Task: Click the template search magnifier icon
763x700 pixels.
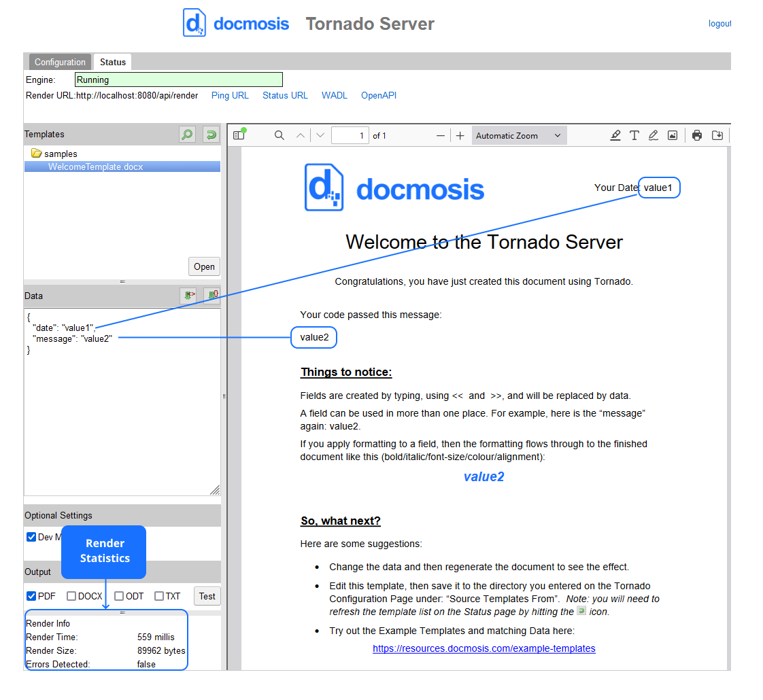Action: [x=187, y=135]
